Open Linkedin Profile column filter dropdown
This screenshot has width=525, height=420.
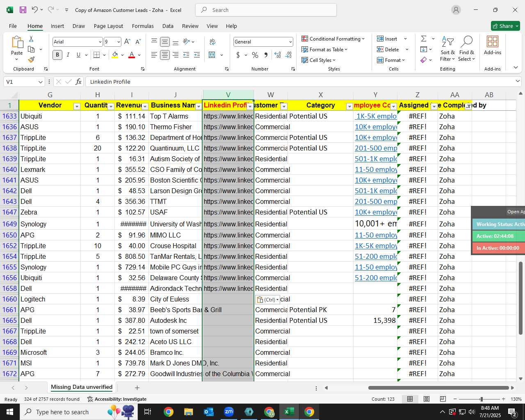(250, 107)
